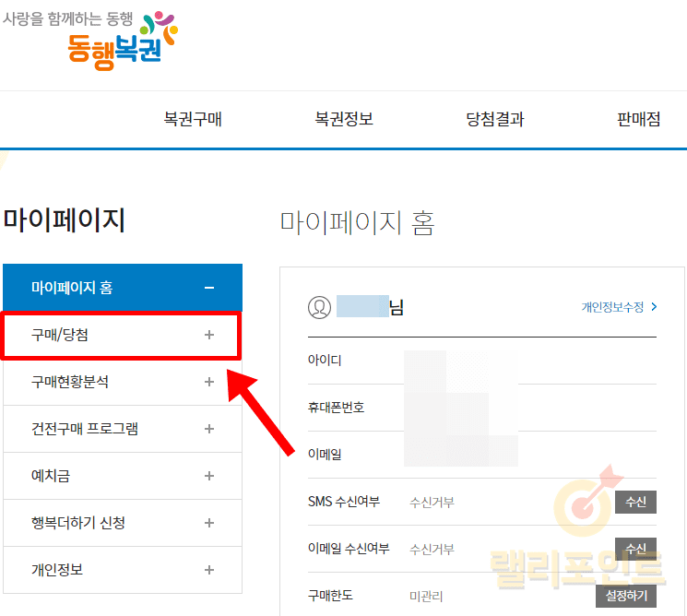Select 구매/당첨 in the sidebar
This screenshot has height=616, width=687.
tap(60, 335)
